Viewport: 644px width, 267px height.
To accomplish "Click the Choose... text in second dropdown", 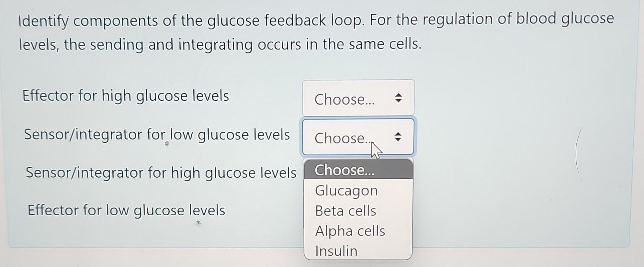I will (x=342, y=138).
